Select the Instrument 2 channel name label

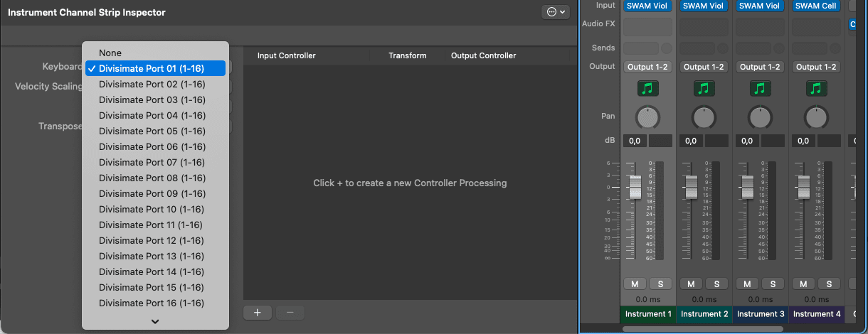coord(704,313)
